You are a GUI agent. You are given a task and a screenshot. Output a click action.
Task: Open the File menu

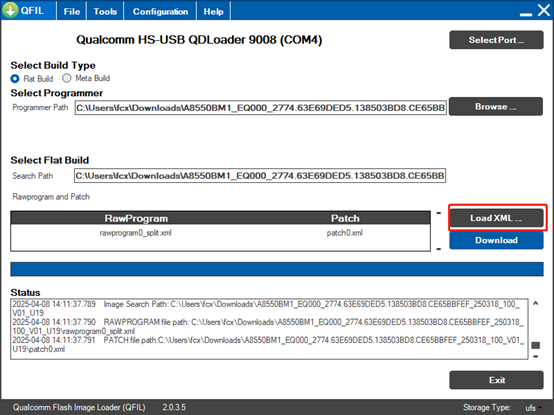pyautogui.click(x=72, y=11)
